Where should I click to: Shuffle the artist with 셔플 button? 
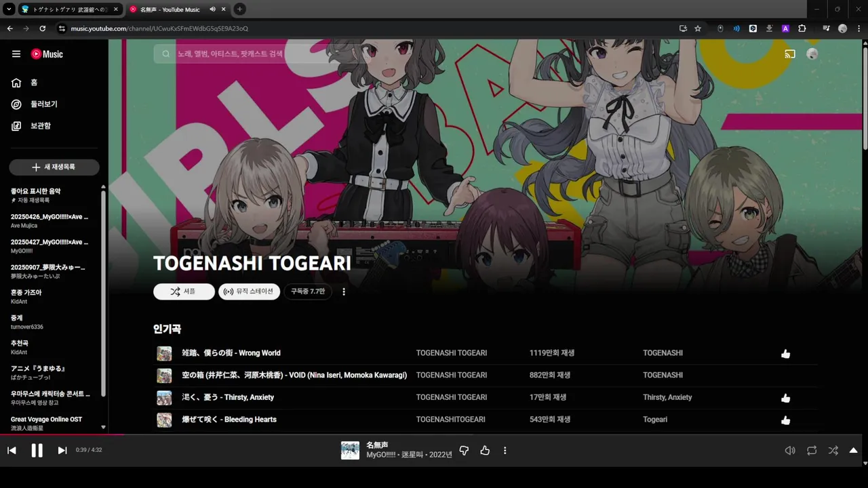pos(184,291)
